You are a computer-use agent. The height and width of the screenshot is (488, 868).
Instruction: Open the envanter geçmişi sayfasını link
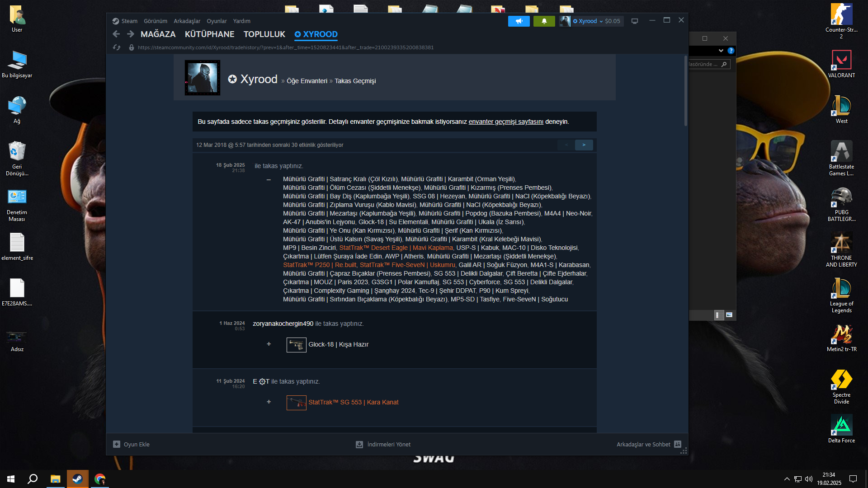tap(505, 122)
